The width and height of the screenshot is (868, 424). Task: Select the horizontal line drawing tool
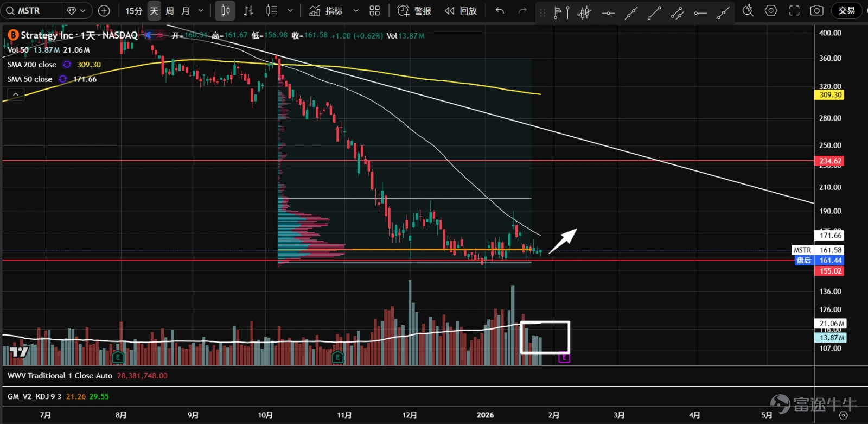pos(608,12)
